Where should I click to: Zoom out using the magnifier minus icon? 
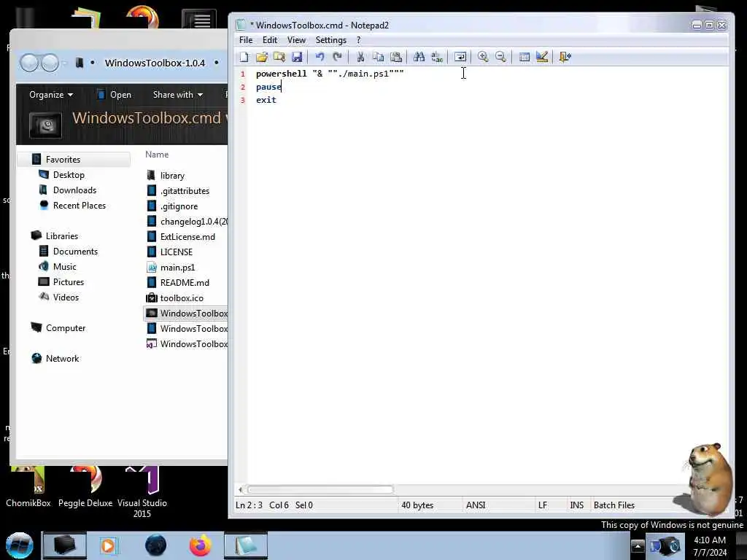click(x=500, y=57)
